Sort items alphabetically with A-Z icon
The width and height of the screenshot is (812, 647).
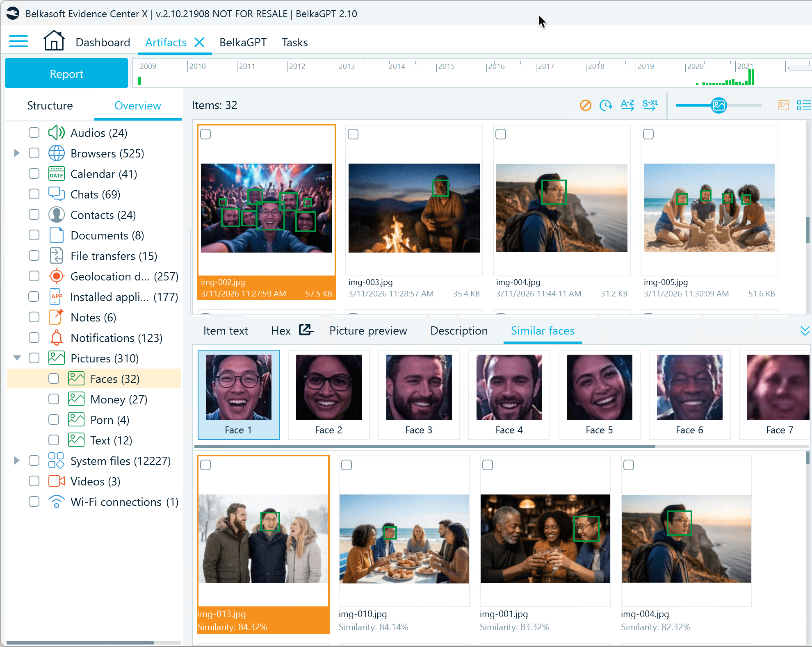[x=627, y=105]
